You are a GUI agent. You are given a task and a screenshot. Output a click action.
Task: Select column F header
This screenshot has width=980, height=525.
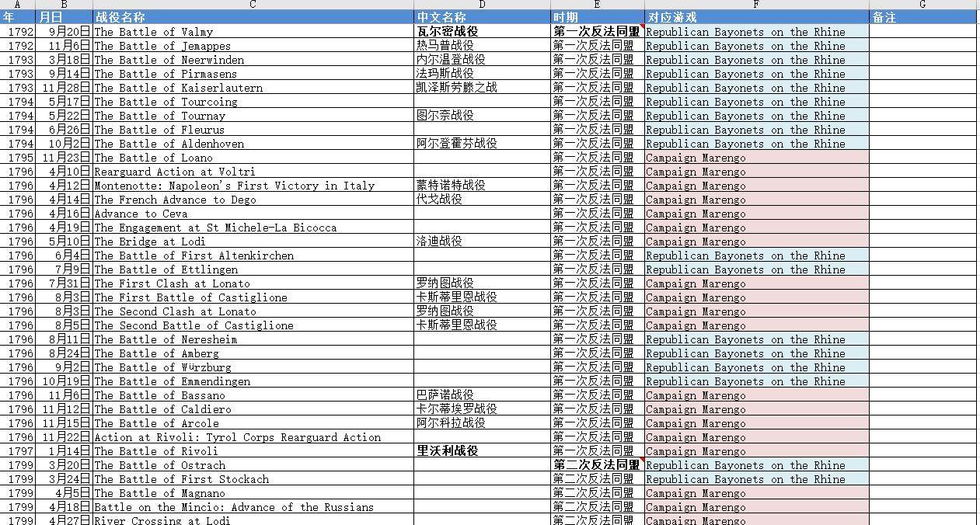(756, 5)
